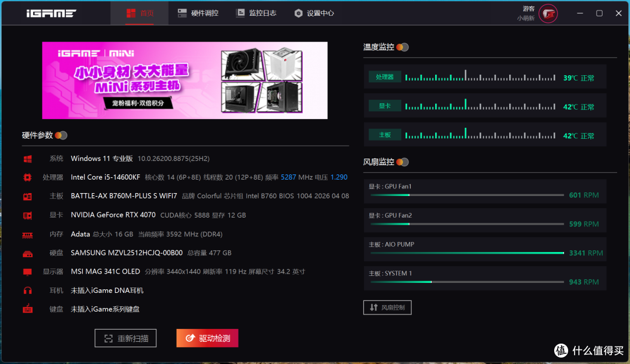Click the iGame logo in title bar
Viewport: 630px width, 364px height.
point(51,13)
